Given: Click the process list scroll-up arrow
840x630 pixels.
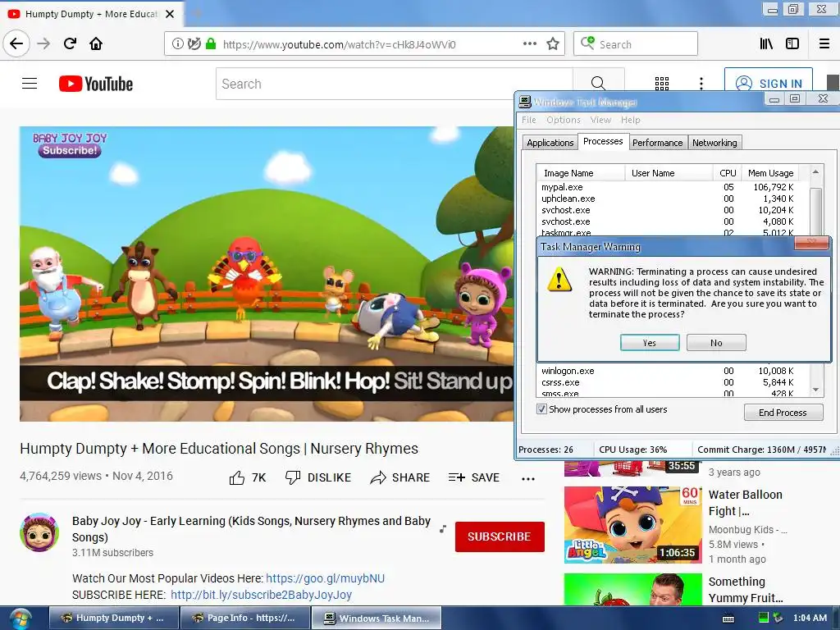Looking at the screenshot, I should 815,172.
